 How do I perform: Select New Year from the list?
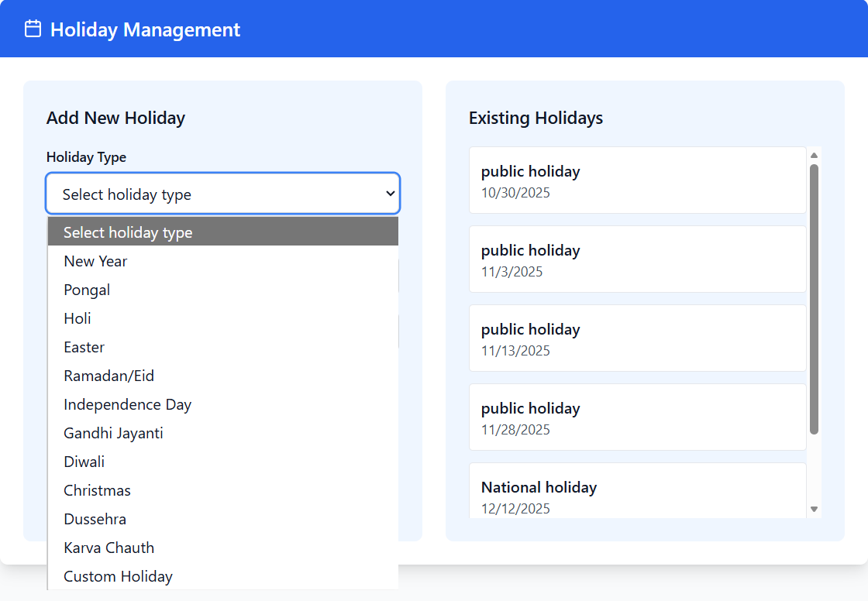(x=222, y=261)
